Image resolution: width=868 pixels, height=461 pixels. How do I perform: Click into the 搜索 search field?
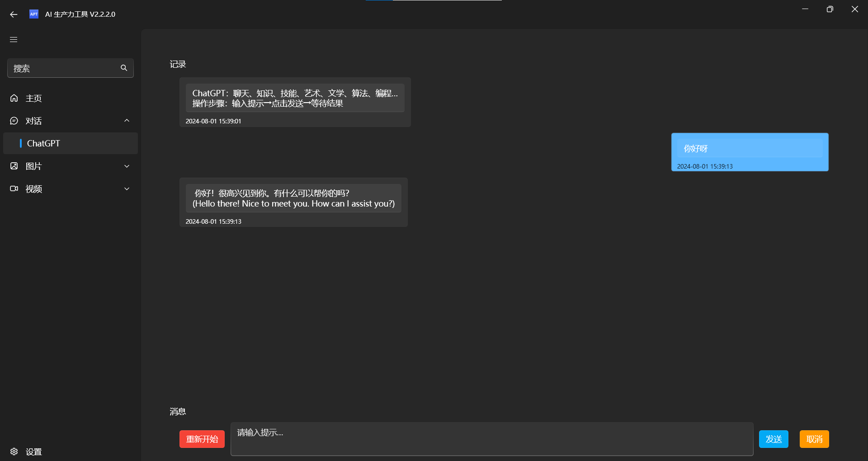click(63, 68)
